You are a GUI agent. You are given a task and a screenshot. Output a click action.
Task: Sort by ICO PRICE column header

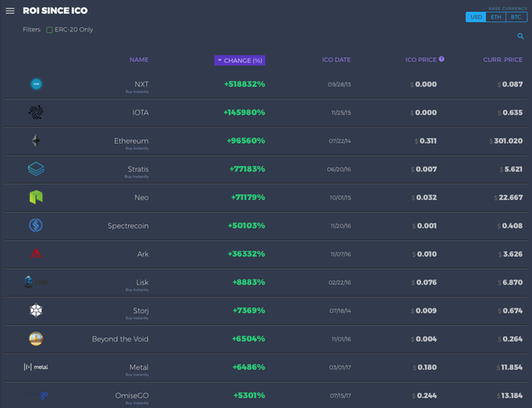[421, 59]
